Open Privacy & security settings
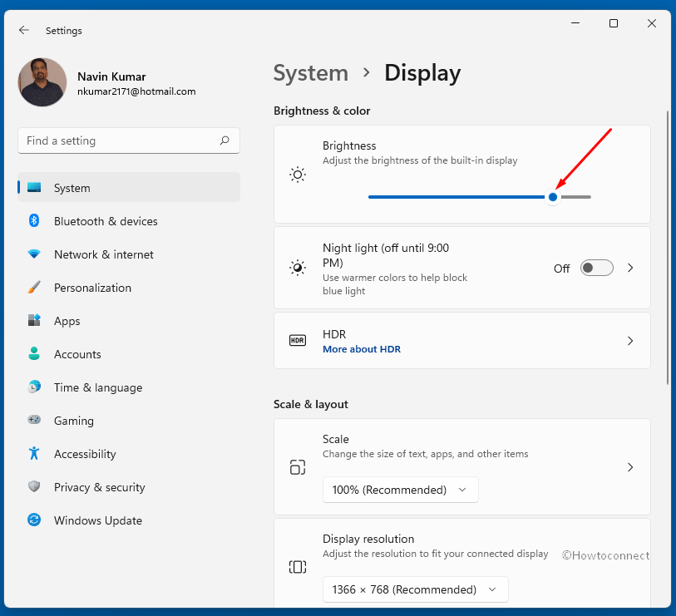This screenshot has height=616, width=676. pyautogui.click(x=129, y=486)
